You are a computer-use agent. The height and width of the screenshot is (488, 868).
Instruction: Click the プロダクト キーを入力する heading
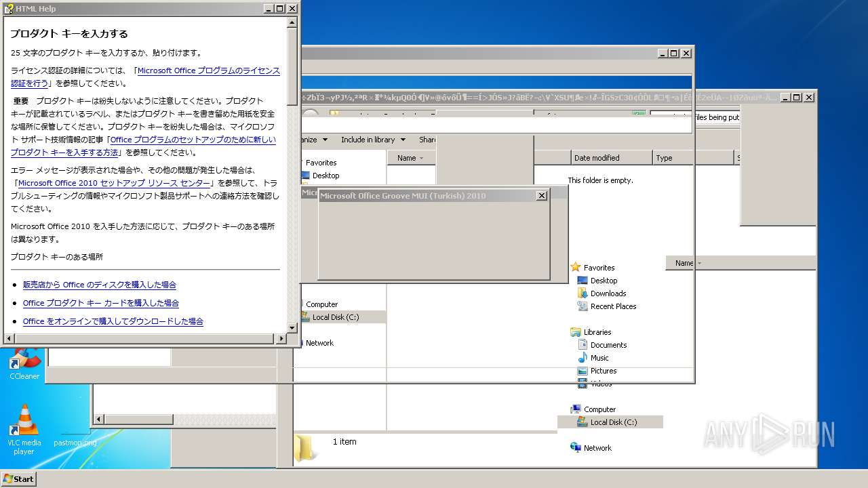(x=69, y=33)
